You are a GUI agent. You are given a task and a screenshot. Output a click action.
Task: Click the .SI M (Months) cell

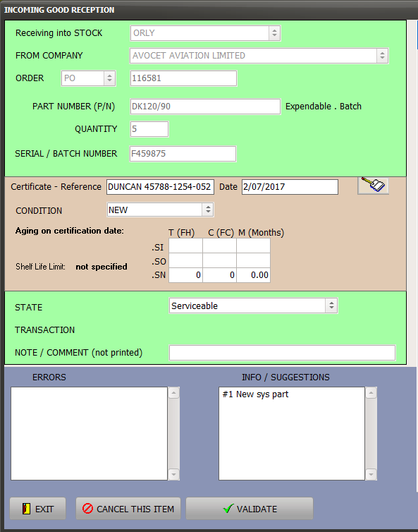(253, 246)
